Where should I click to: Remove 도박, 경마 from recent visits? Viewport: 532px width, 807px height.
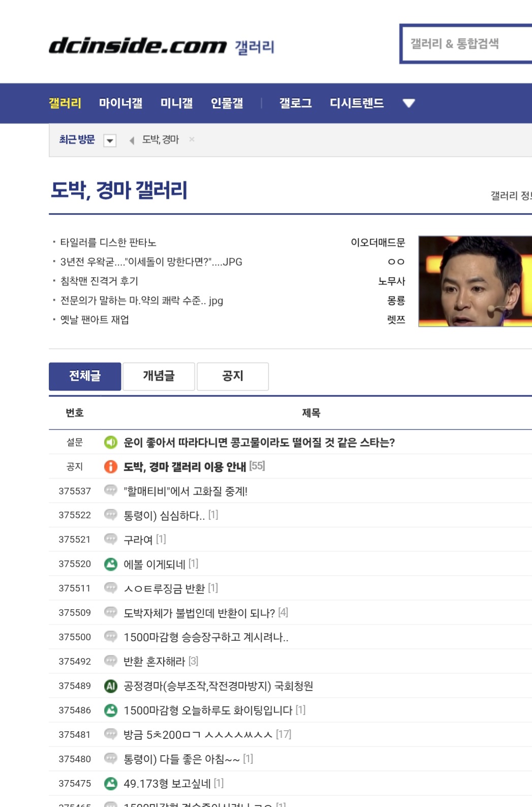[x=192, y=139]
